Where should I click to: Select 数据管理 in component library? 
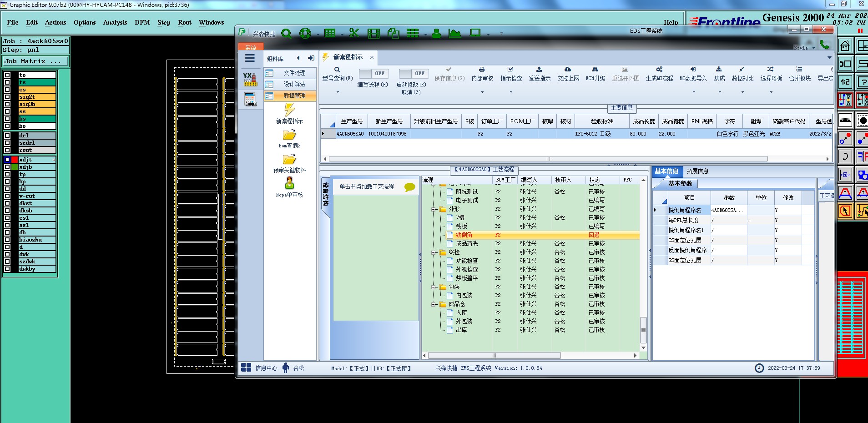point(290,96)
